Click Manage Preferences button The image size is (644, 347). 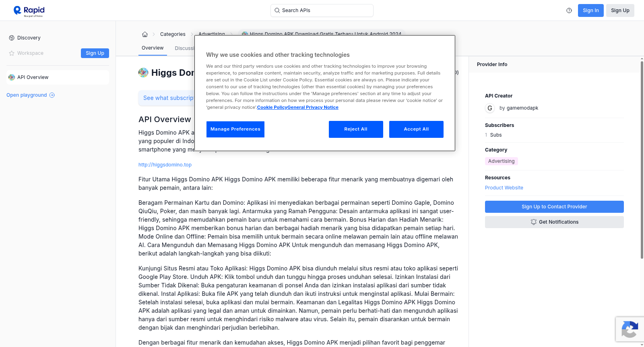tap(235, 129)
